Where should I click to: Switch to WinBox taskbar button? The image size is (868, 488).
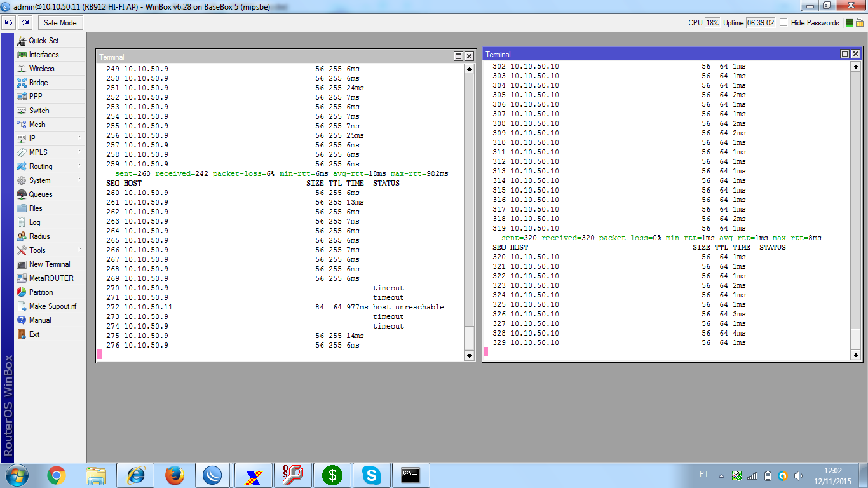pos(213,475)
